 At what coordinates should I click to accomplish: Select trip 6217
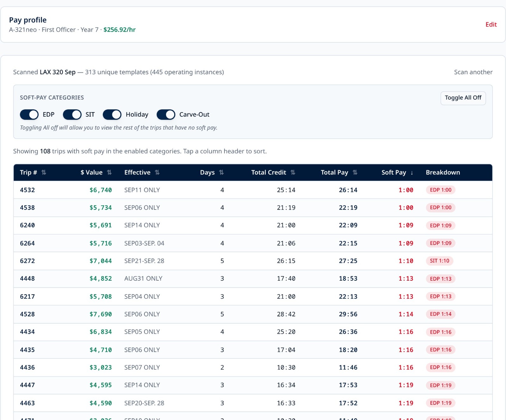[x=27, y=296]
